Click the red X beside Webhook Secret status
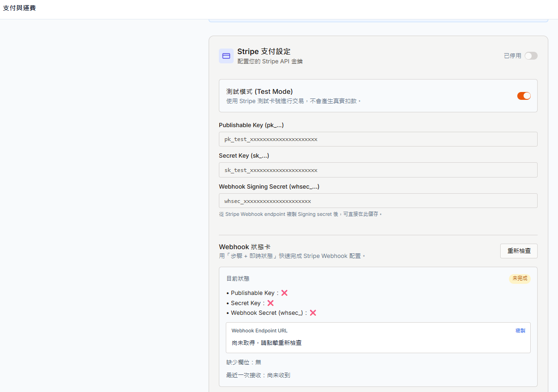This screenshot has height=392, width=558. 313,313
